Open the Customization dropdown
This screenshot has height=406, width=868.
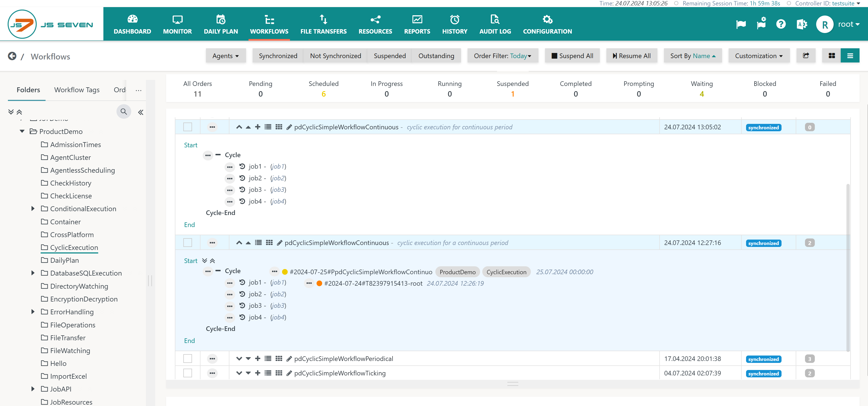(x=759, y=56)
